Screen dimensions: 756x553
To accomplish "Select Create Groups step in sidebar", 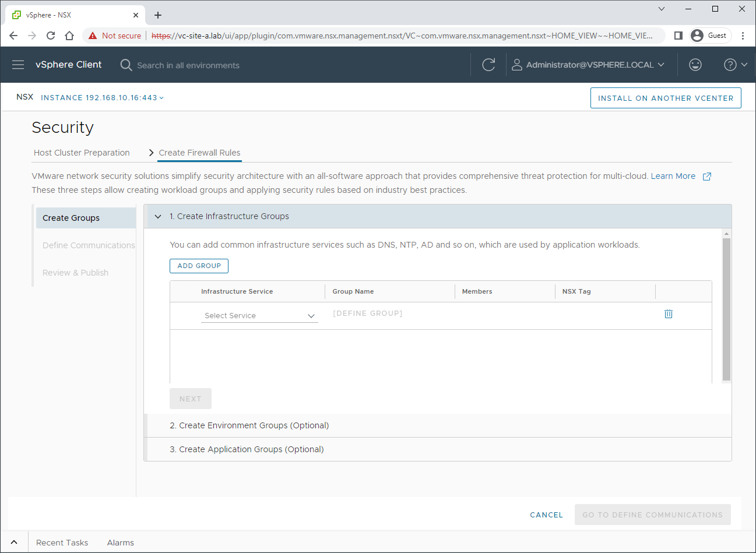I will (86, 218).
